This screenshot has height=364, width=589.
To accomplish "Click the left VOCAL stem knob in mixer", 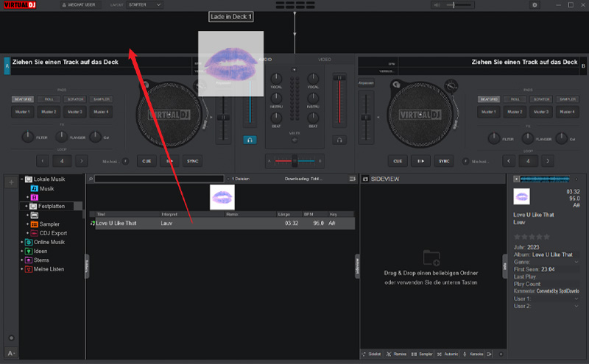I will [276, 79].
